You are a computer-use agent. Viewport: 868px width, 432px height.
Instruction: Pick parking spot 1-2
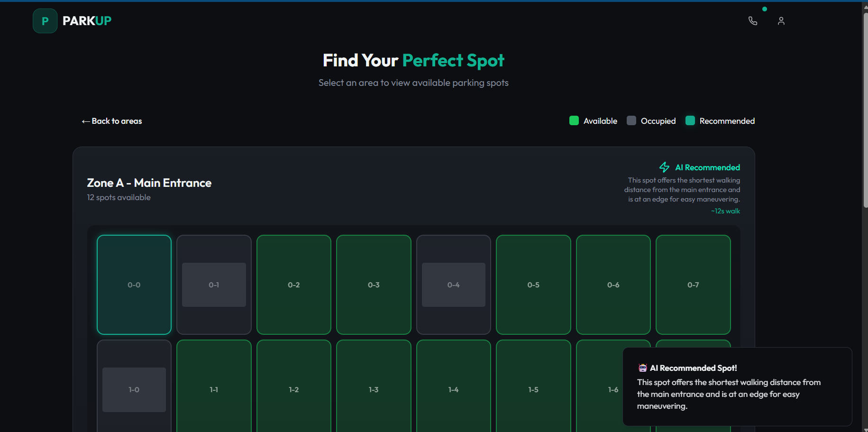pos(294,386)
